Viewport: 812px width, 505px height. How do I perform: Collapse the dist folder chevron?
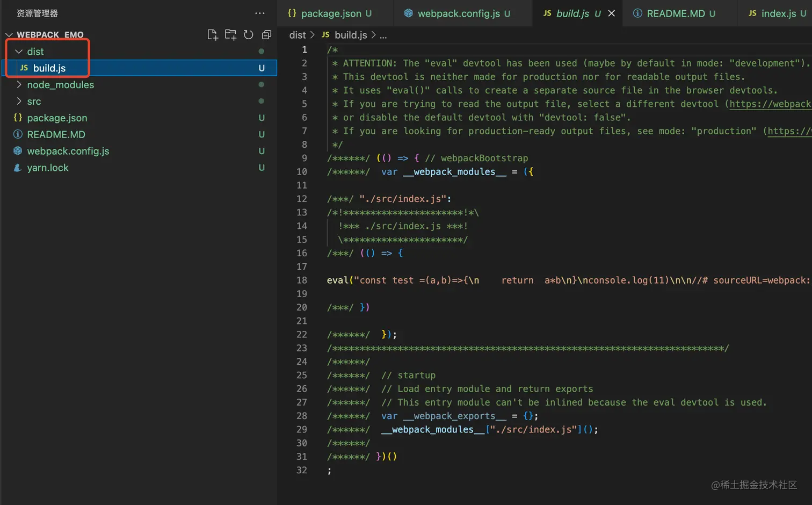pos(19,52)
